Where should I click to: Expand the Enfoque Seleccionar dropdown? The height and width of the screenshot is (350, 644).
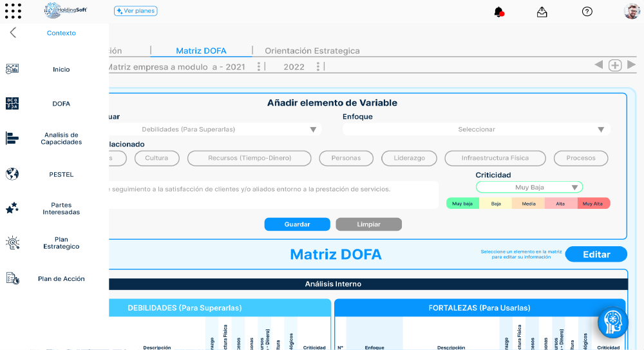point(477,129)
